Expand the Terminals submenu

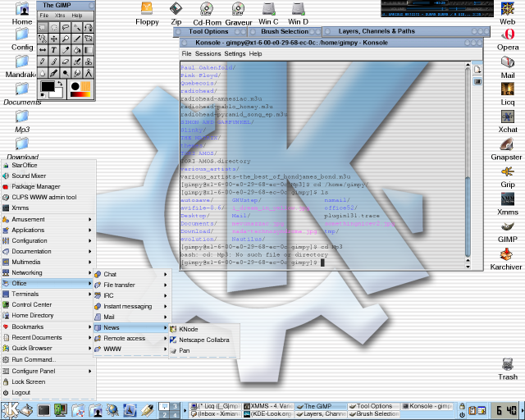pos(48,294)
